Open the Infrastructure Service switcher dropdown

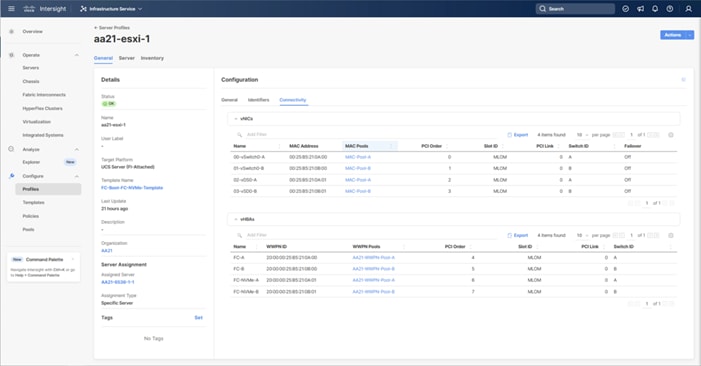tap(111, 8)
